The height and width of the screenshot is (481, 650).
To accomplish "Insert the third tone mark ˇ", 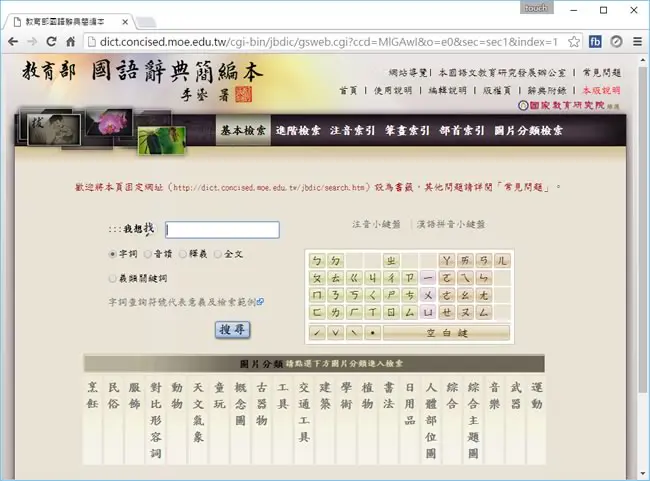I will (x=335, y=333).
